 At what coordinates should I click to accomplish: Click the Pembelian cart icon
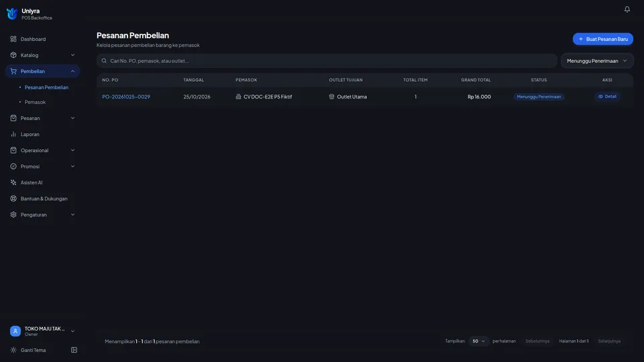pos(13,71)
